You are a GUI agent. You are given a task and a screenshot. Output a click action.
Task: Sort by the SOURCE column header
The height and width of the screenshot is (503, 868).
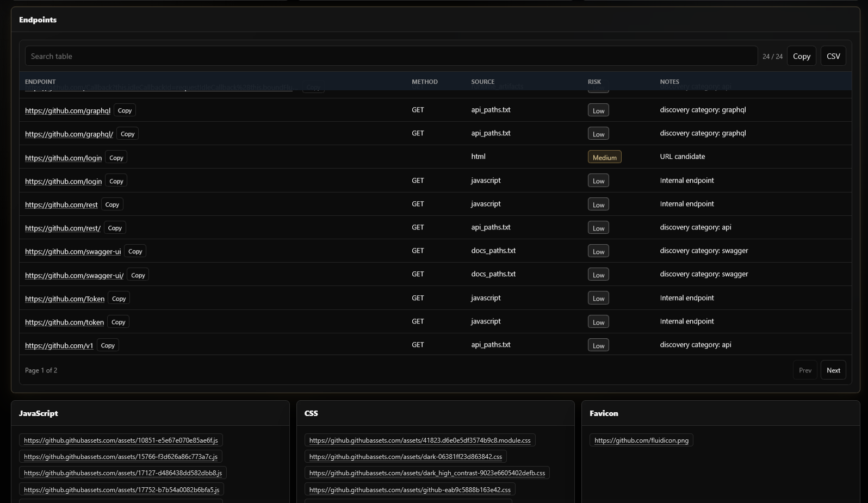click(x=483, y=82)
